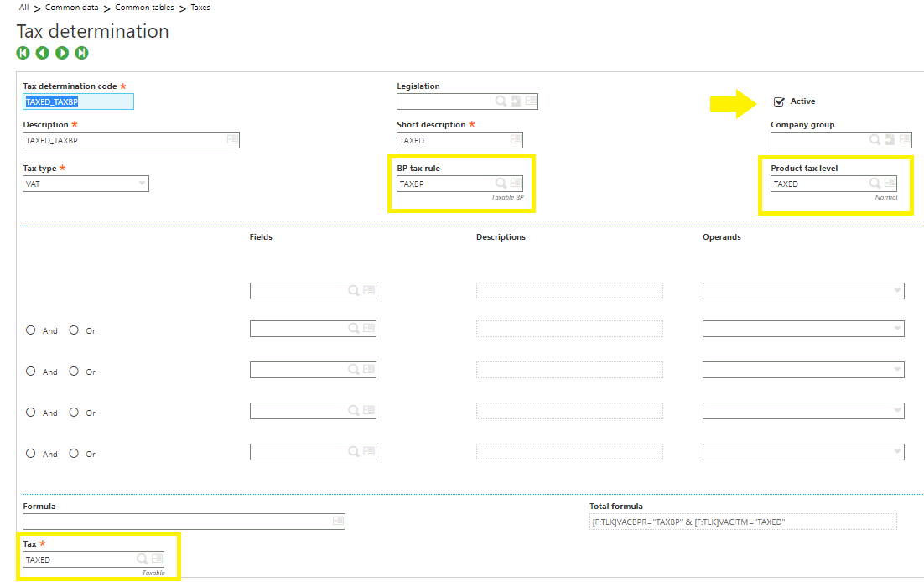Open the Tax type VAT dropdown

pos(140,184)
